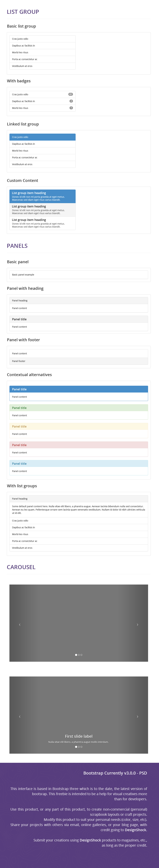Open the blue highlighted 'Cras justo odio' linked item
This screenshot has width=159, height=868.
click(x=42, y=137)
